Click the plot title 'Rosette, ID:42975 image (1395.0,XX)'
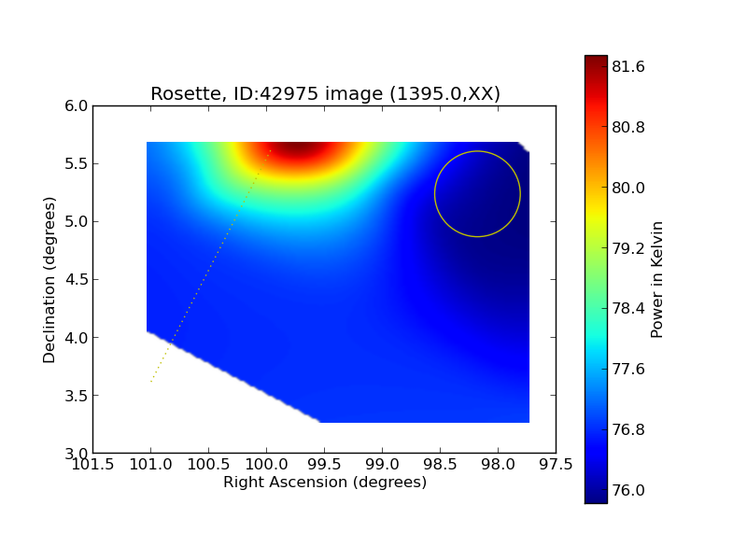 pyautogui.click(x=325, y=93)
